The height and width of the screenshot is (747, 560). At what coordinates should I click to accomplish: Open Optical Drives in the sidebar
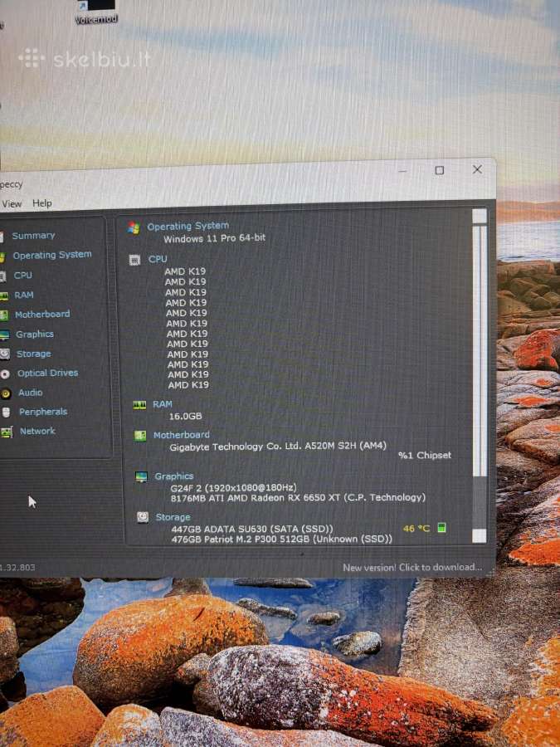(47, 373)
